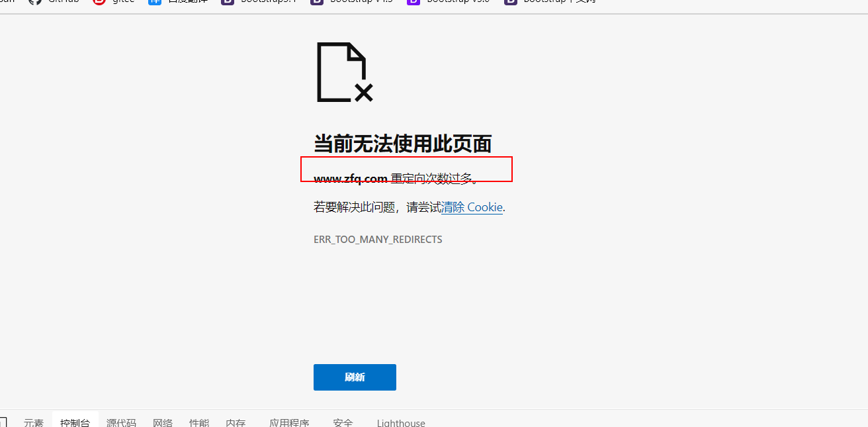Switch to the 元素 DevTools tab
Image resolution: width=868 pixels, height=427 pixels.
pyautogui.click(x=34, y=422)
